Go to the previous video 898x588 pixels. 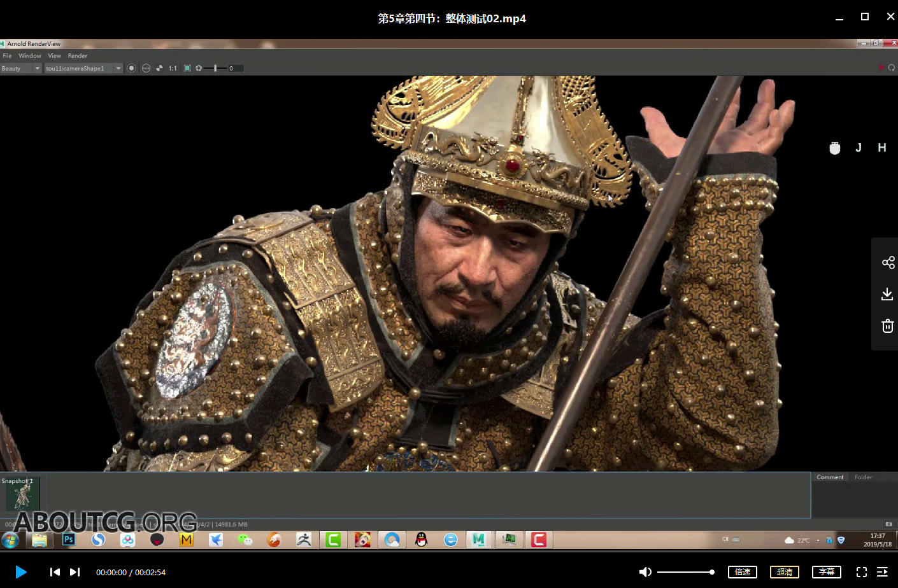tap(55, 572)
